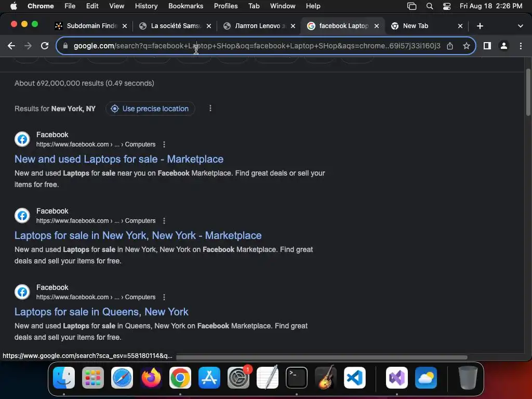The image size is (532, 399).
Task: Click Facebook favicon of first result
Action: point(22,139)
